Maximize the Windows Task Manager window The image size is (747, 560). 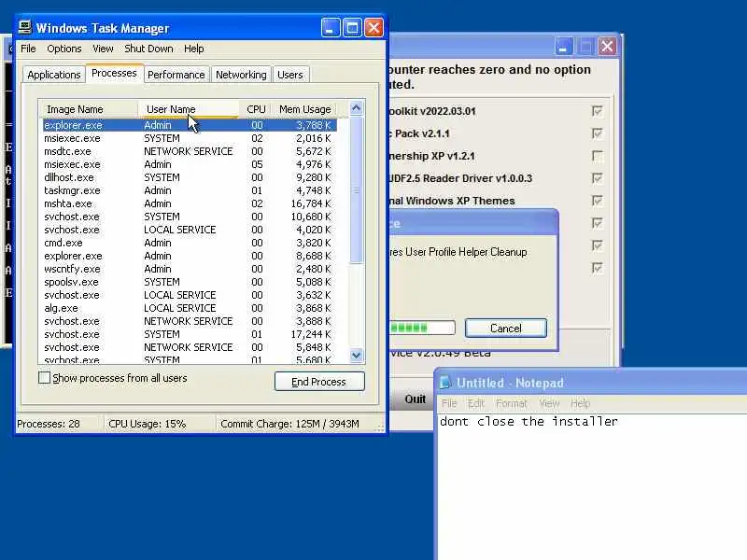(x=353, y=28)
